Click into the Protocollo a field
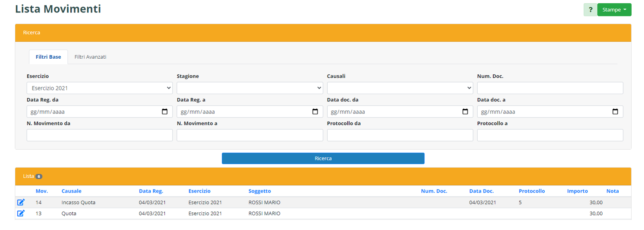The image size is (644, 230). (x=550, y=135)
